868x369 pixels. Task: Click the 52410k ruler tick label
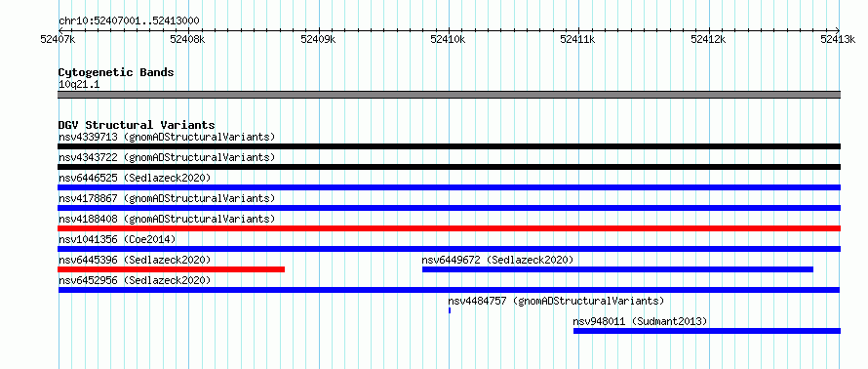pos(449,39)
